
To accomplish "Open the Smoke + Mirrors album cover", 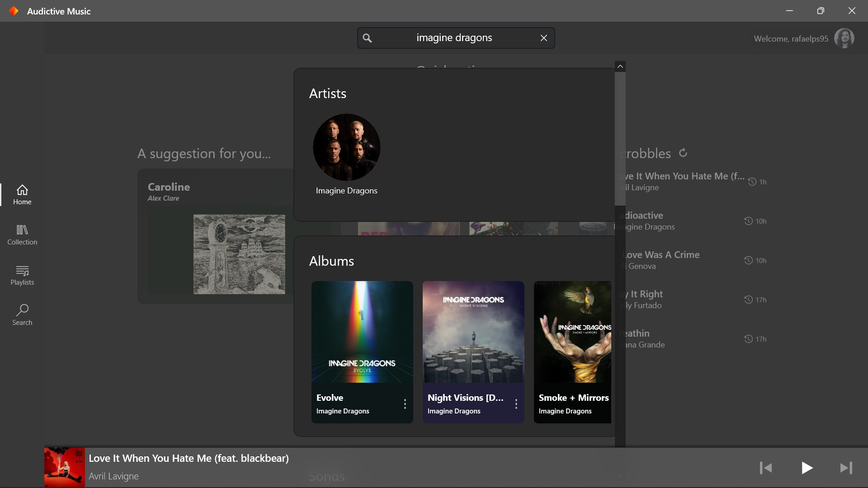I will (x=572, y=332).
